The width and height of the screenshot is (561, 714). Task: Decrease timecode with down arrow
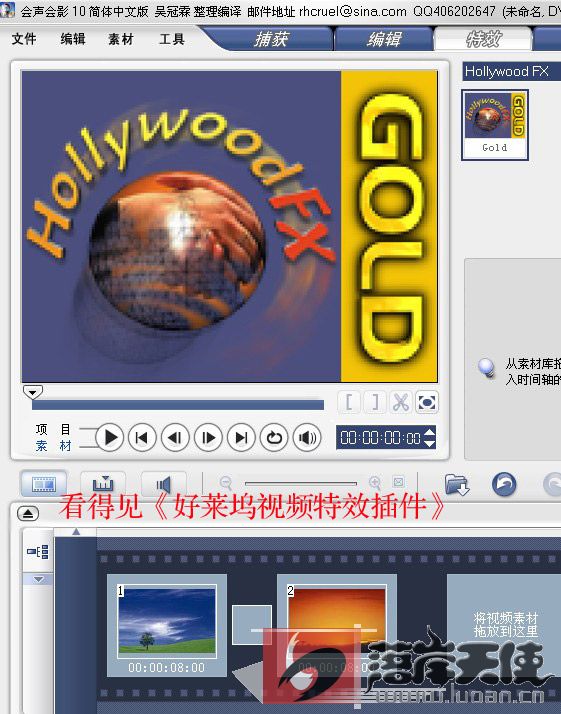429,444
